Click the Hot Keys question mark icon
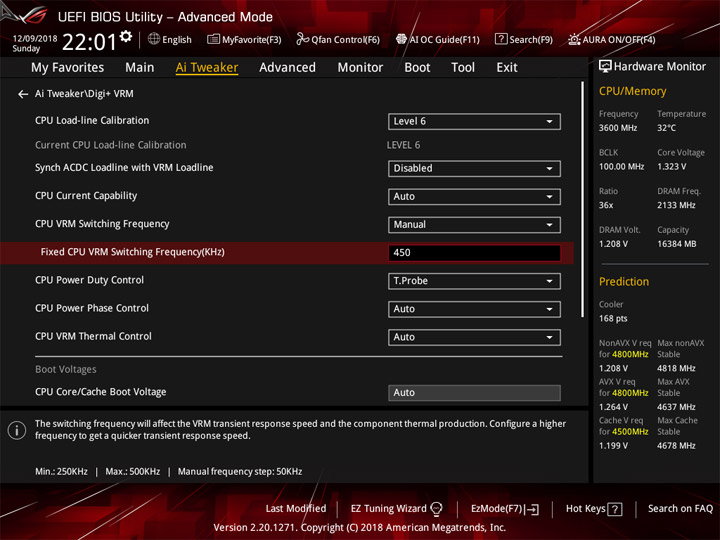Image resolution: width=720 pixels, height=540 pixels. coord(615,509)
